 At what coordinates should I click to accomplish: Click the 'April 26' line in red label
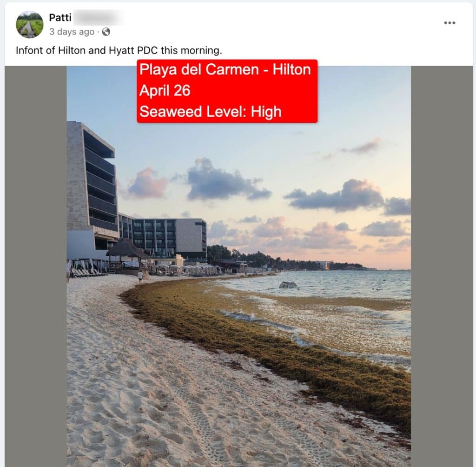pos(165,91)
